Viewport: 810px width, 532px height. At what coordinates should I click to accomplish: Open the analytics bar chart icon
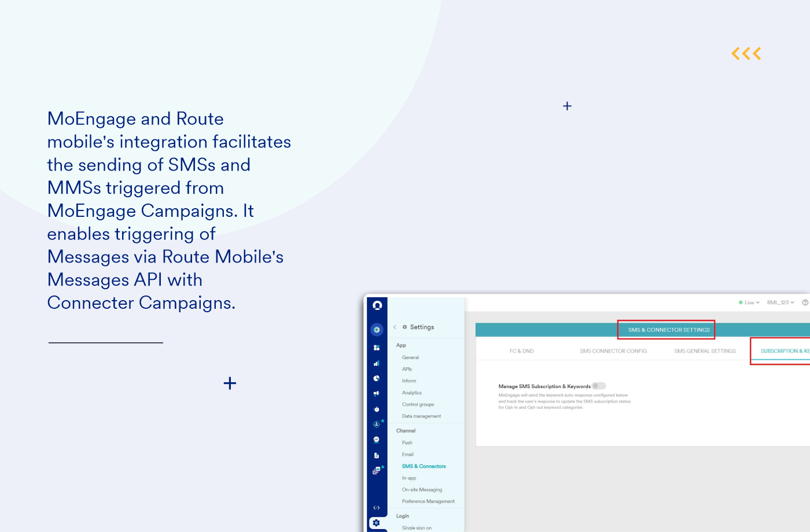[x=377, y=363]
